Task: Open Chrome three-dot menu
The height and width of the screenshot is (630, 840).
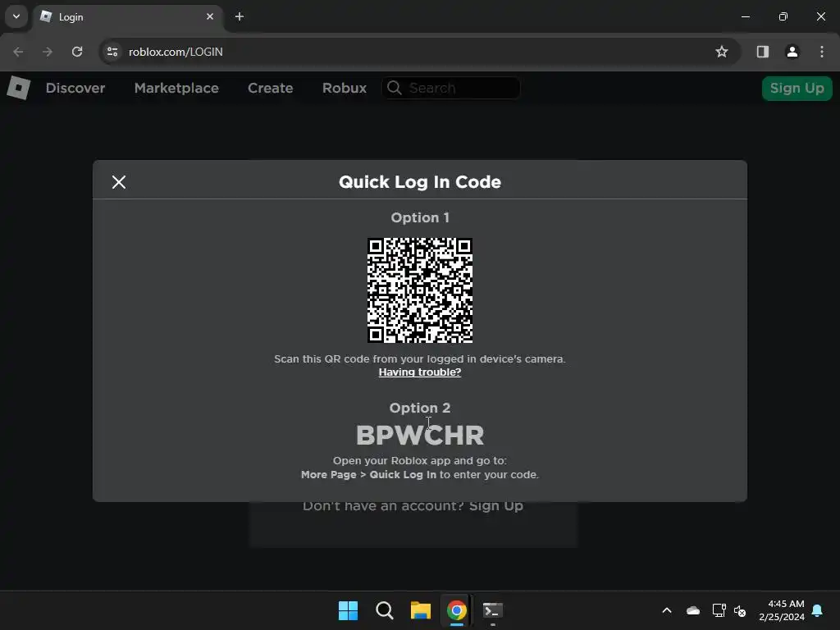Action: click(x=822, y=52)
